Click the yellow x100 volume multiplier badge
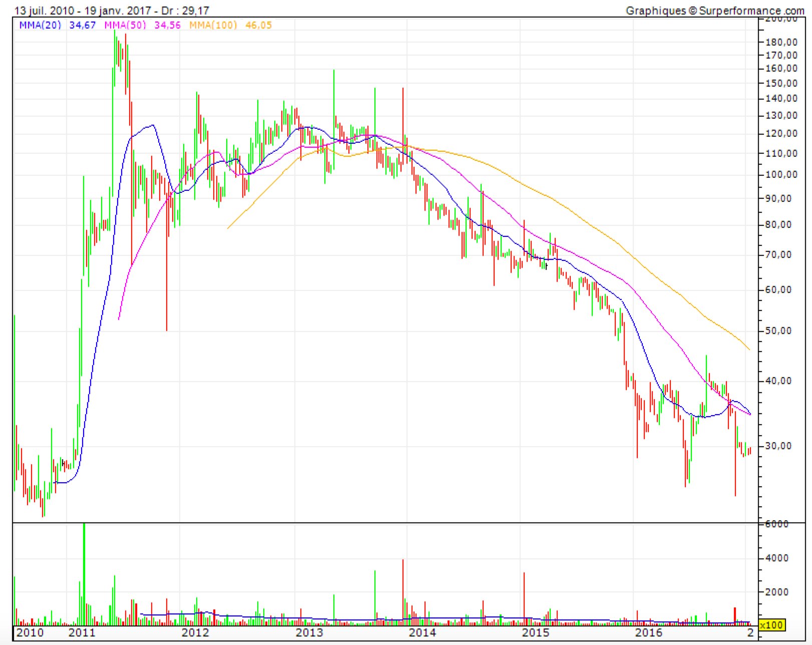Screen dimensions: 812x645 771,625
